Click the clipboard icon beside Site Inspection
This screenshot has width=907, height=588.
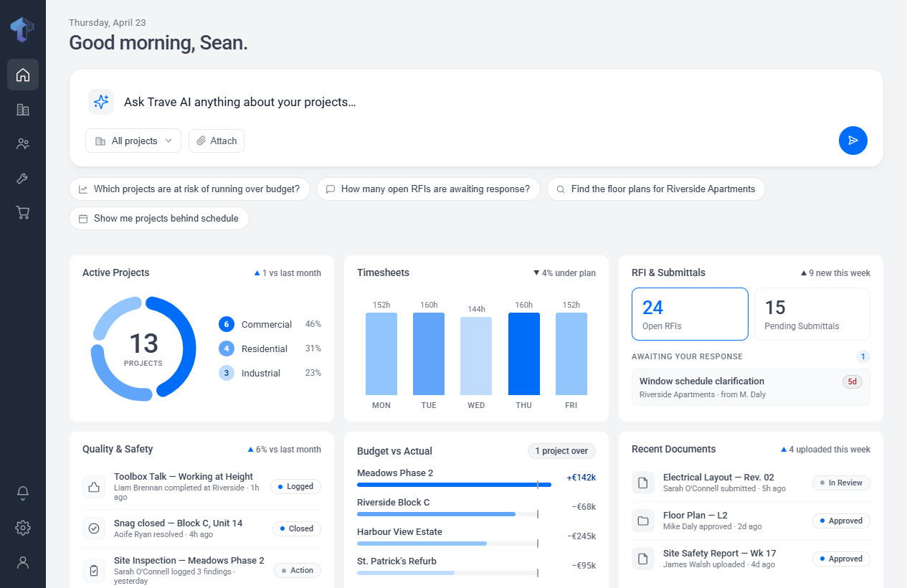(x=94, y=571)
